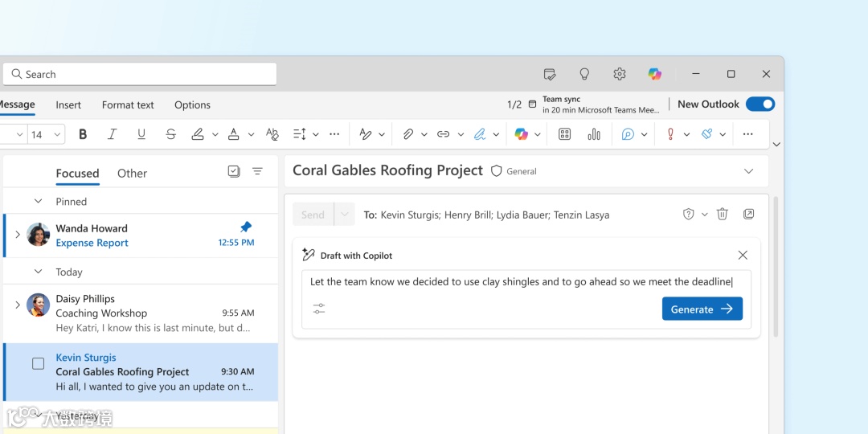The width and height of the screenshot is (868, 434).
Task: Open Daisy Phillips Coaching Workshop email
Action: [141, 313]
